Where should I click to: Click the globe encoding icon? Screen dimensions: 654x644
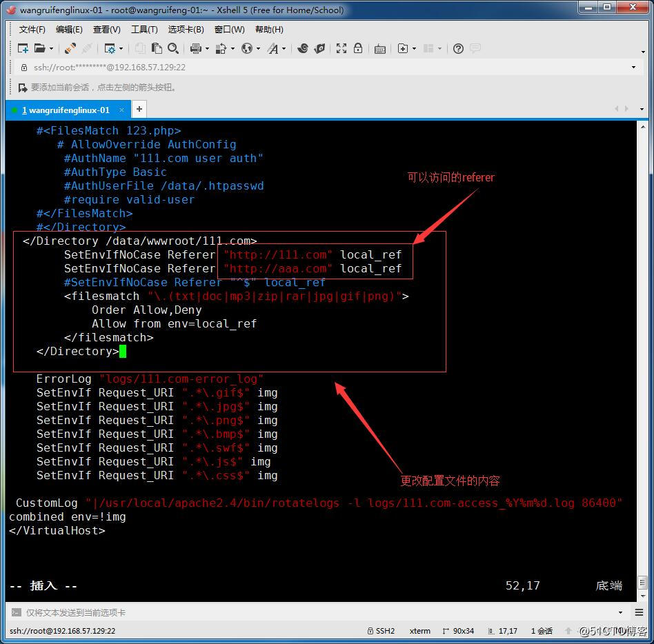247,49
